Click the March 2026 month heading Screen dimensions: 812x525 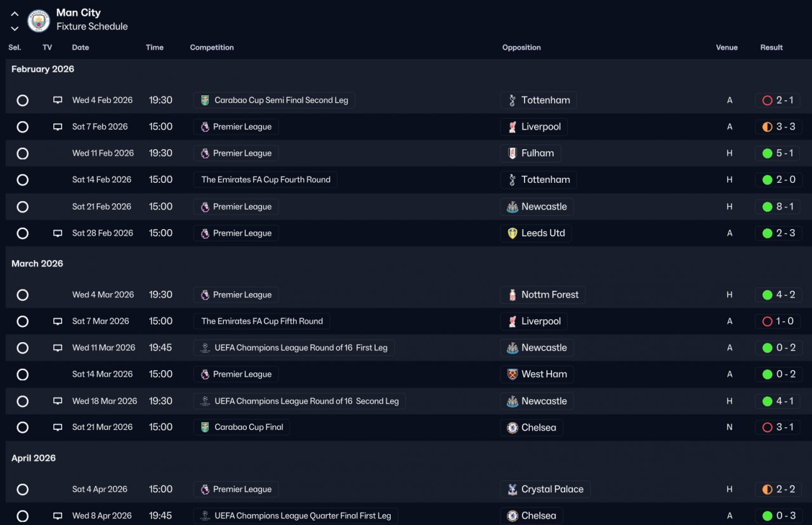click(x=37, y=263)
